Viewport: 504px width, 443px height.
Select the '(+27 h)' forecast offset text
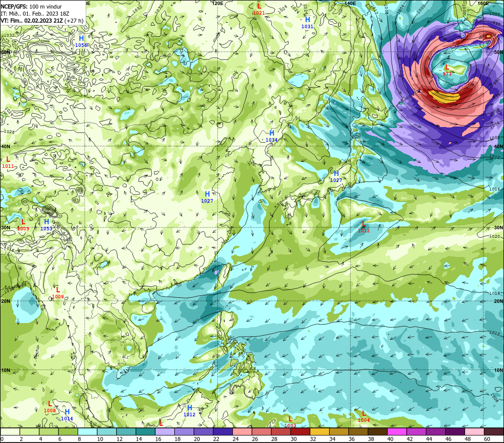74,21
